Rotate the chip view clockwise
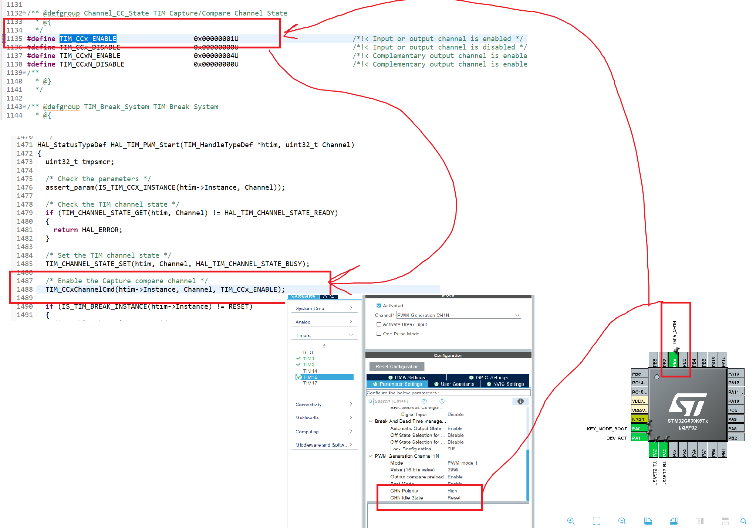Viewport: 756px width, 532px height. coord(648,521)
